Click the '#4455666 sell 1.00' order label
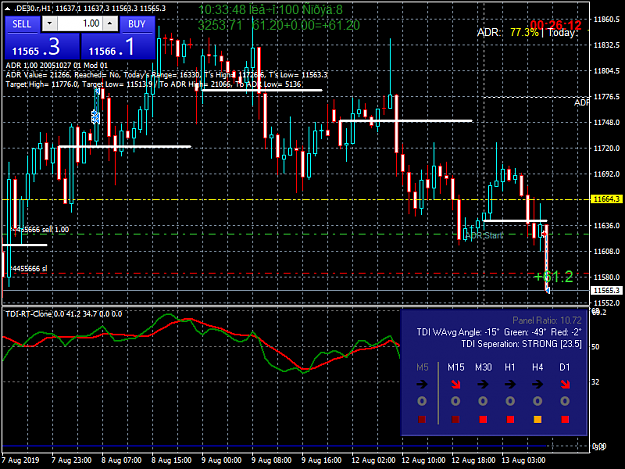This screenshot has height=469, width=625. [40, 230]
